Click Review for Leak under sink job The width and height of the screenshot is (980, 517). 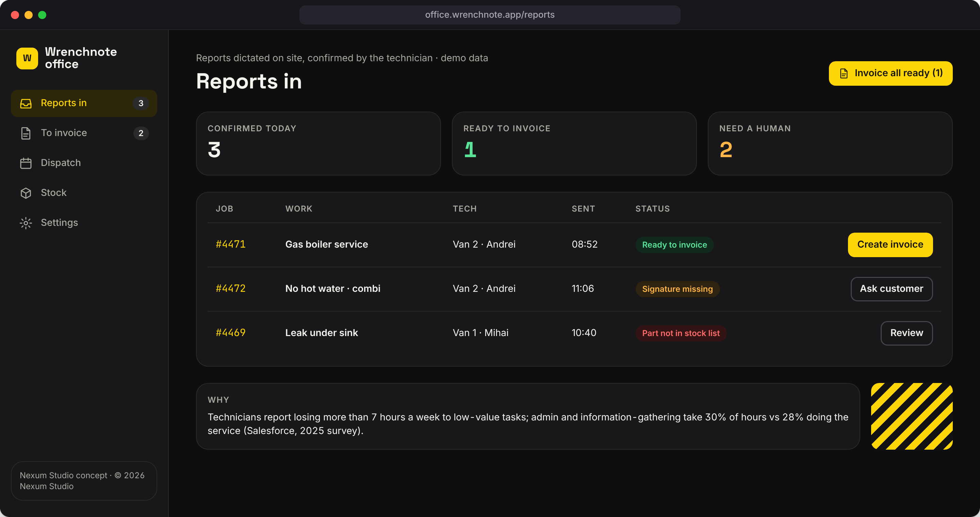[x=906, y=333]
